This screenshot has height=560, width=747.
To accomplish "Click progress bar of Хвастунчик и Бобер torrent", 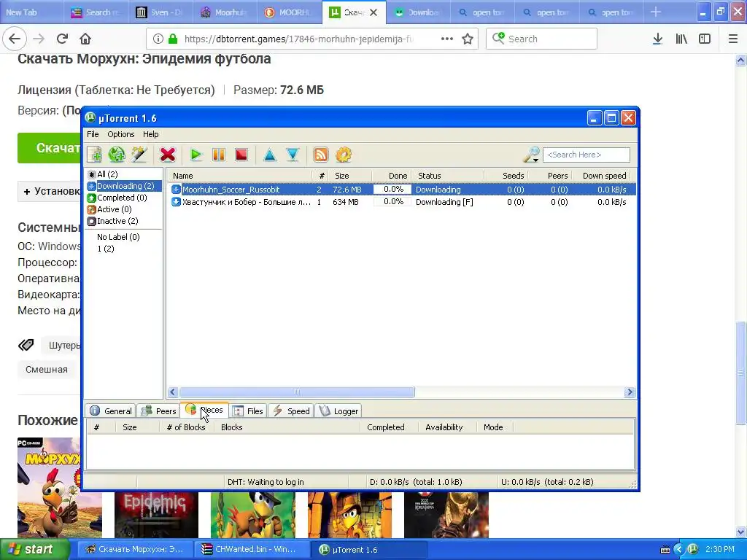I will click(392, 202).
